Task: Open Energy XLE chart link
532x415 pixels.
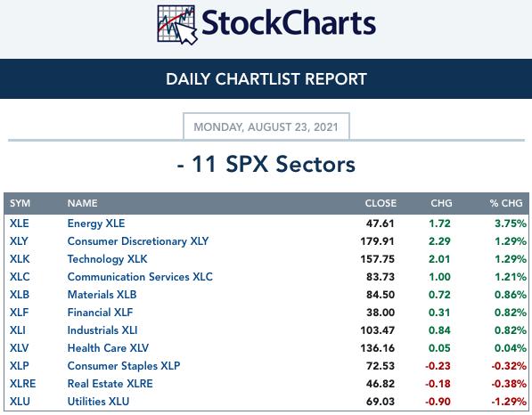Action: [96, 224]
